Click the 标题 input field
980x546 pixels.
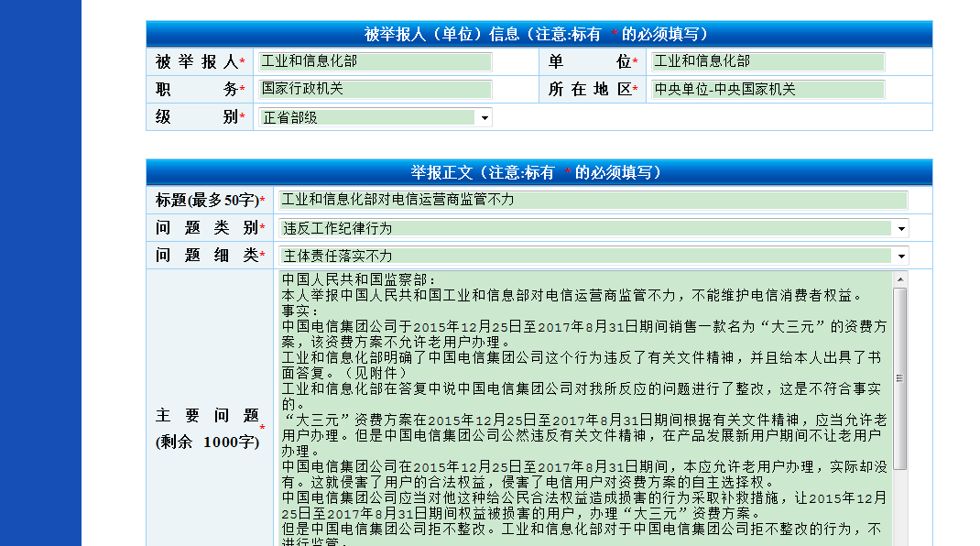[593, 200]
